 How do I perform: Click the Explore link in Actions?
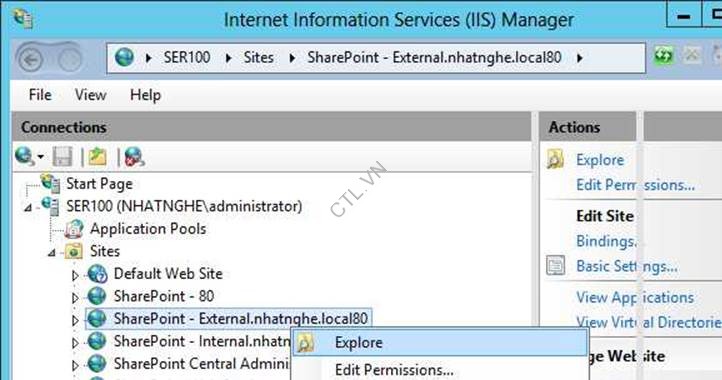click(600, 160)
